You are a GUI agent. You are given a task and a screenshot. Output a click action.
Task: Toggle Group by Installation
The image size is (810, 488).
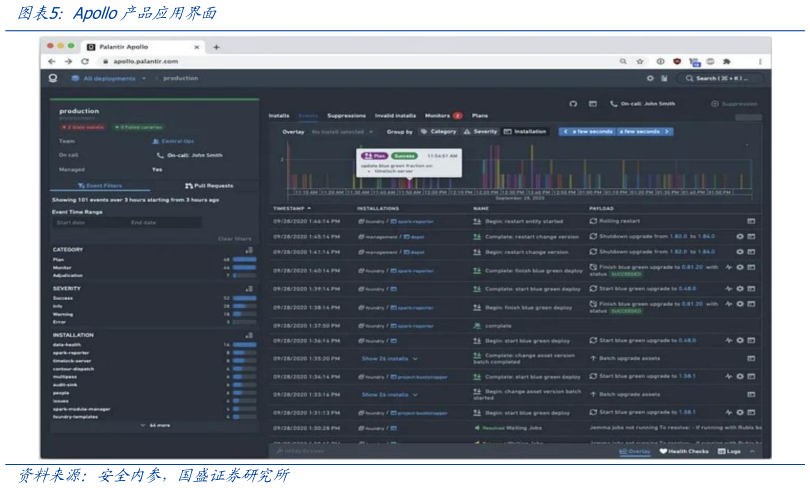[x=525, y=131]
